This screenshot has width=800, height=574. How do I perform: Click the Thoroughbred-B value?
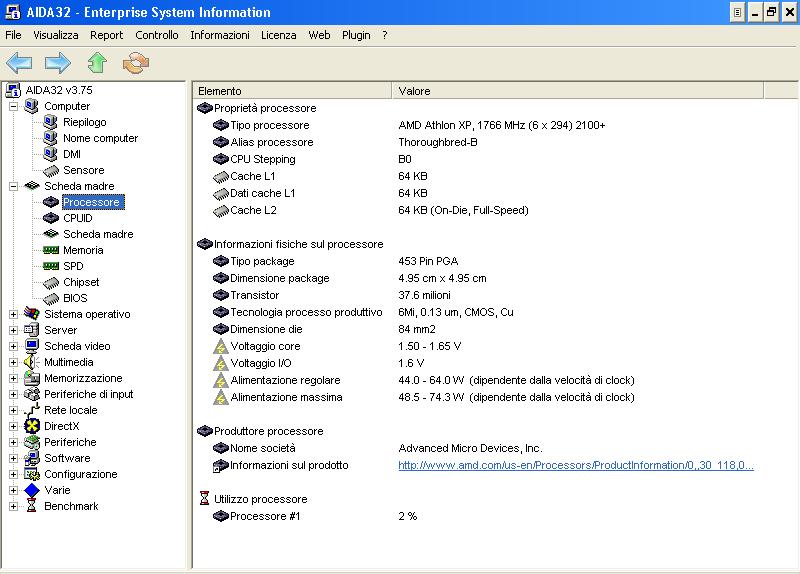[x=438, y=142]
